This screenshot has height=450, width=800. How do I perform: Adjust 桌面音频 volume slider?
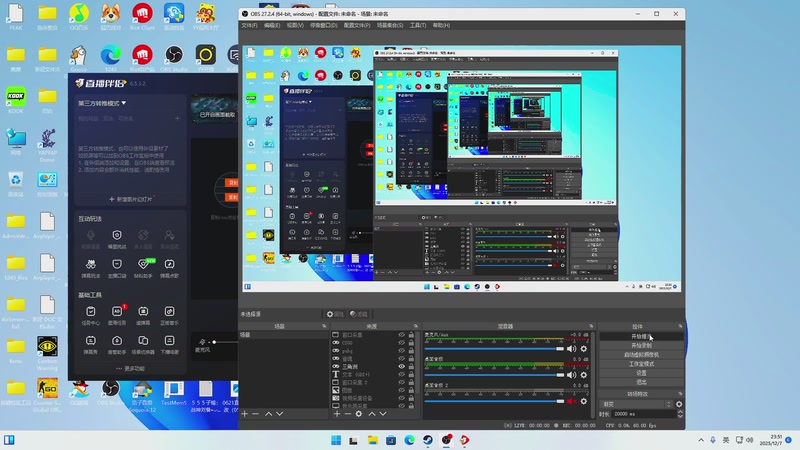494,375
